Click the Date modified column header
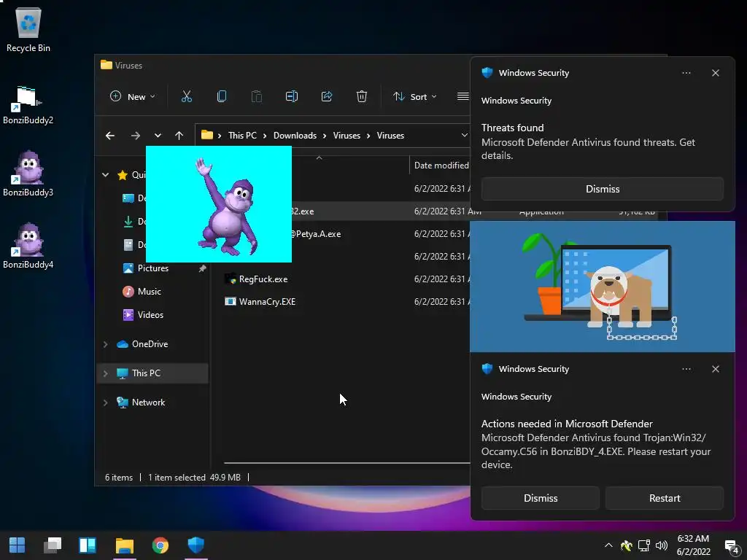747x560 pixels. point(441,166)
